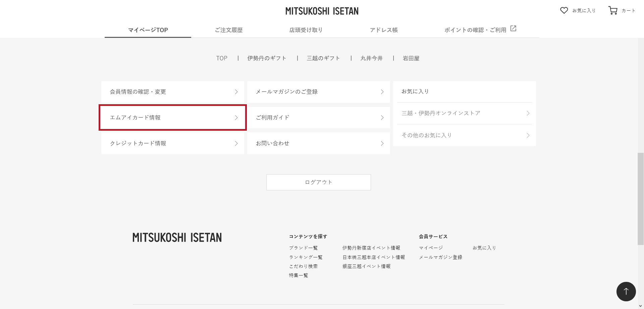Click the TOP sub-navigation link
The height and width of the screenshot is (309, 644).
click(222, 58)
